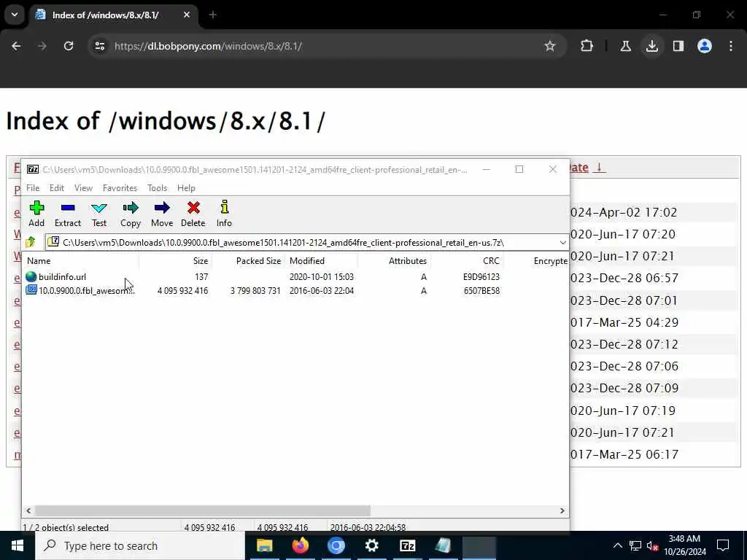Open Chrome Labs flask icon
747x560 pixels.
625,46
